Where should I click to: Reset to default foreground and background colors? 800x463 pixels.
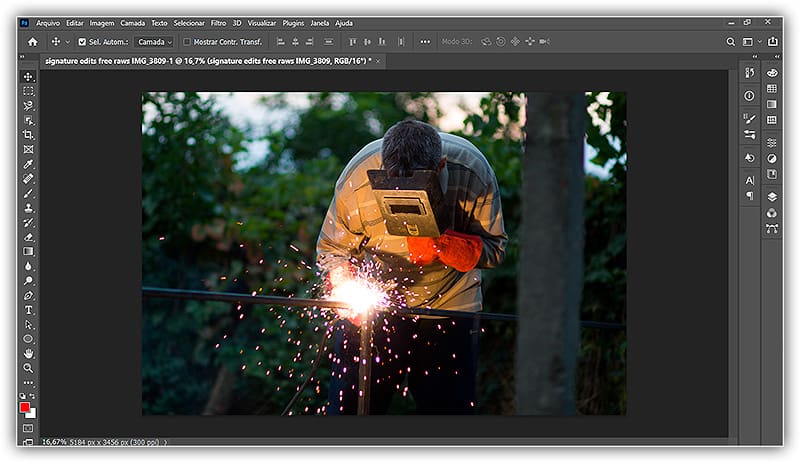pos(22,396)
